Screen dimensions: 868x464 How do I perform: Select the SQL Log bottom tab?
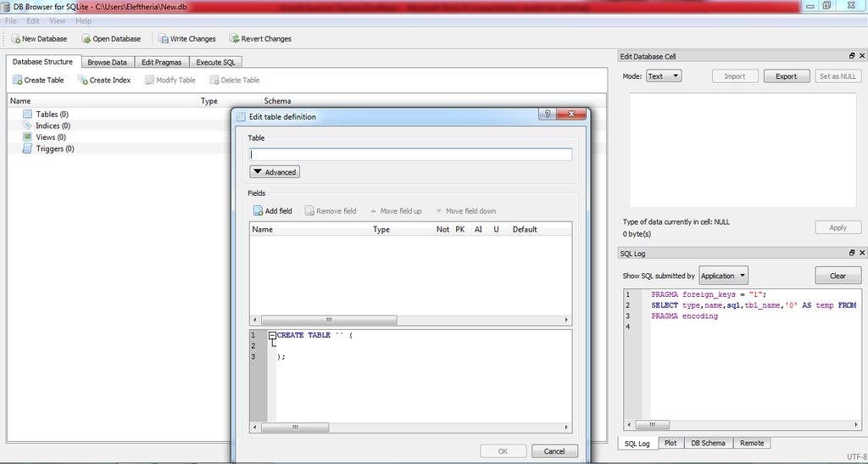637,444
